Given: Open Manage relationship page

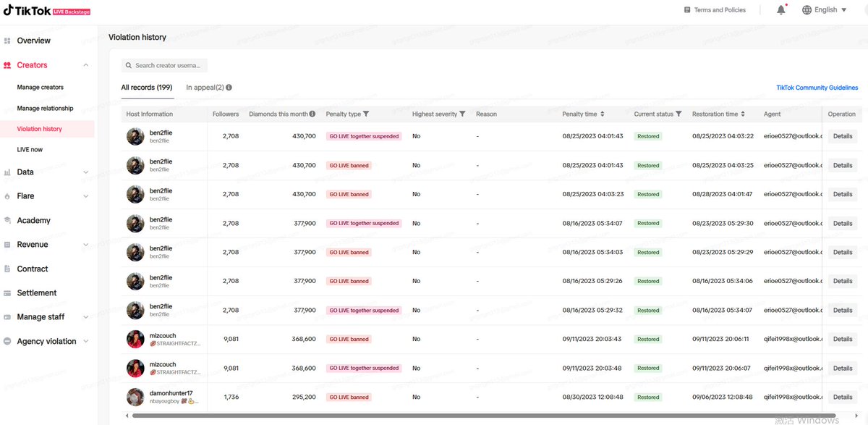Looking at the screenshot, I should click(x=46, y=109).
